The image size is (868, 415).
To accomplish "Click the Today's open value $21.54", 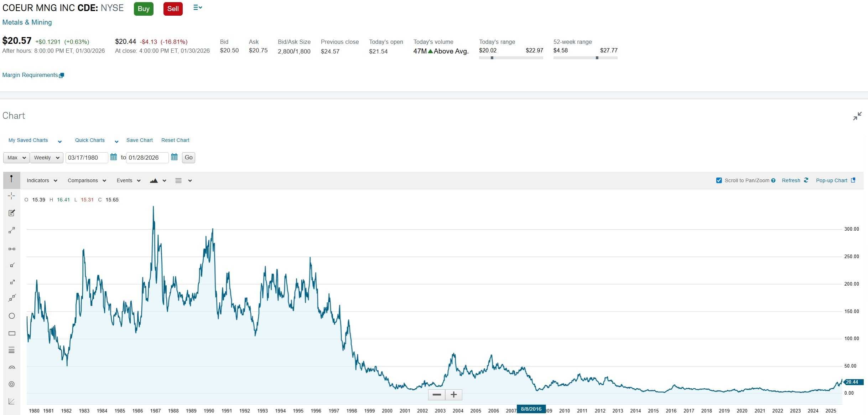I will pyautogui.click(x=378, y=51).
